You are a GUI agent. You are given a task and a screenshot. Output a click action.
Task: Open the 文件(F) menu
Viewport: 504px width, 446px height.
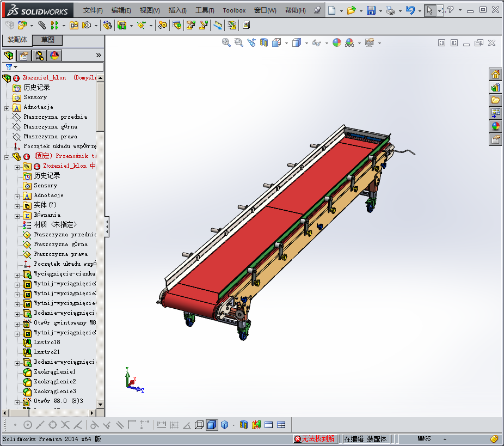(x=93, y=10)
